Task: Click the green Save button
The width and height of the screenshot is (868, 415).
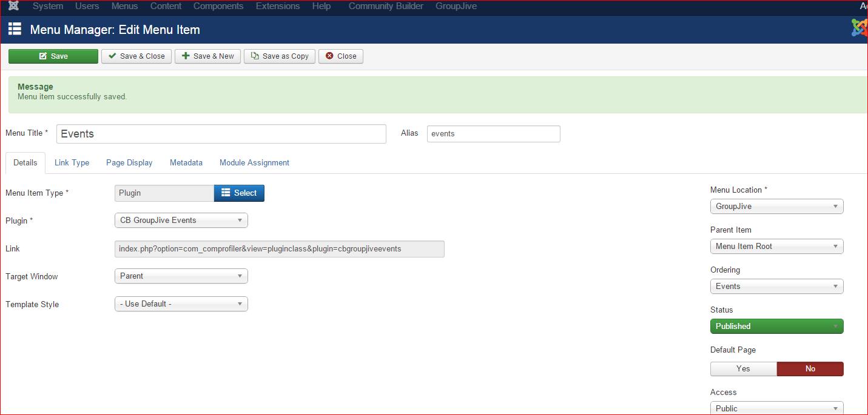Action: [53, 56]
